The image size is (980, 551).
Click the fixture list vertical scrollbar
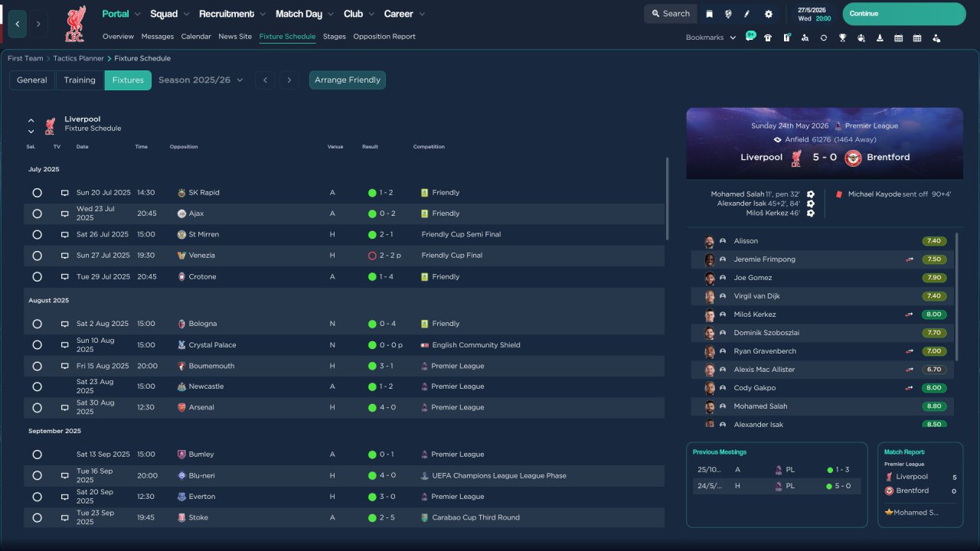pyautogui.click(x=668, y=199)
